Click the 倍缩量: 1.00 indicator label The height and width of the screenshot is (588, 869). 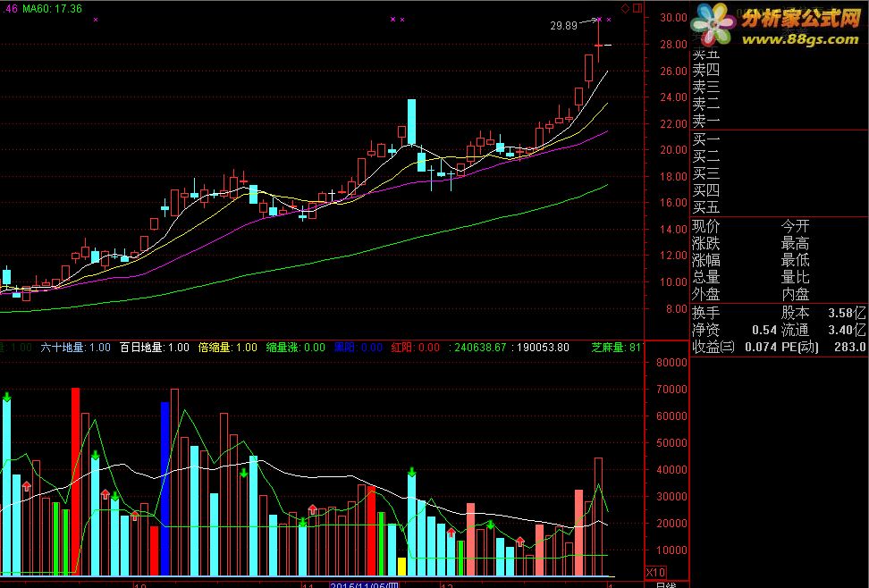point(228,348)
